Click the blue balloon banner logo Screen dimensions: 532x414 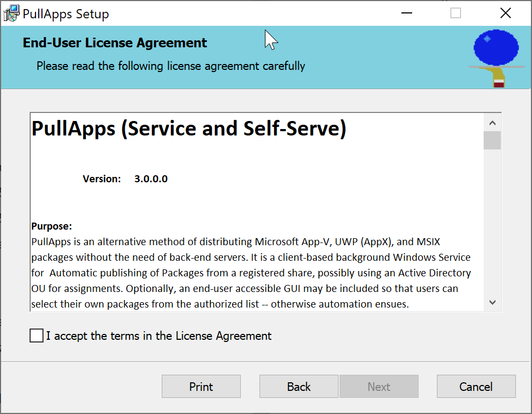coord(495,58)
